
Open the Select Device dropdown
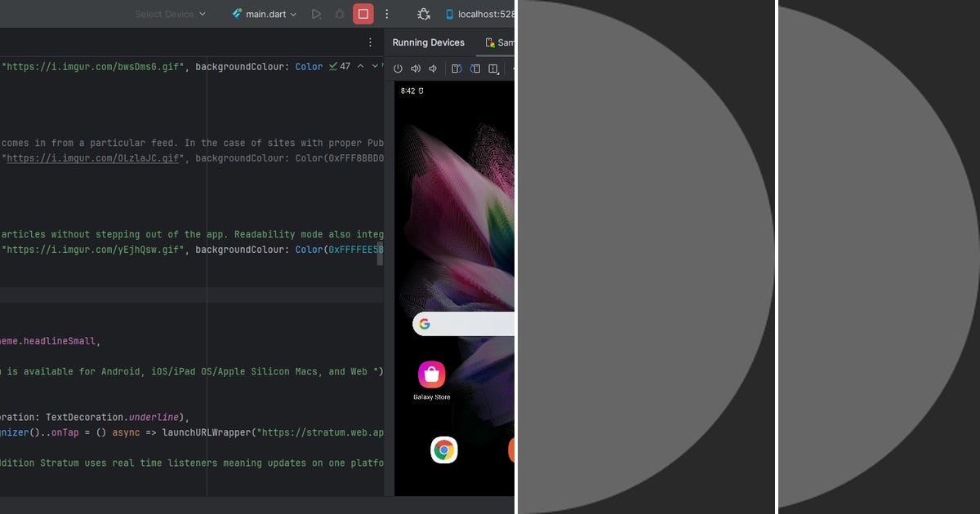coord(169,13)
